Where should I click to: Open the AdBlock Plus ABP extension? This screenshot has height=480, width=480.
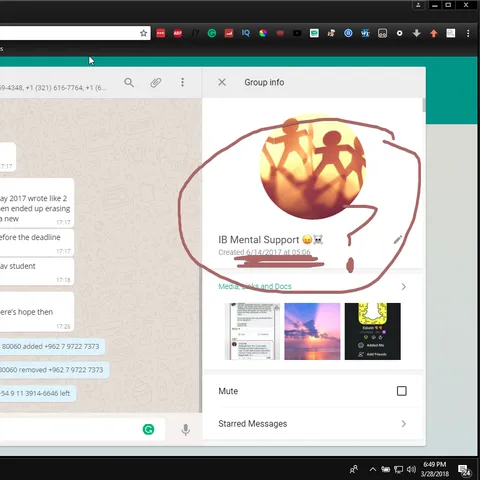(178, 33)
